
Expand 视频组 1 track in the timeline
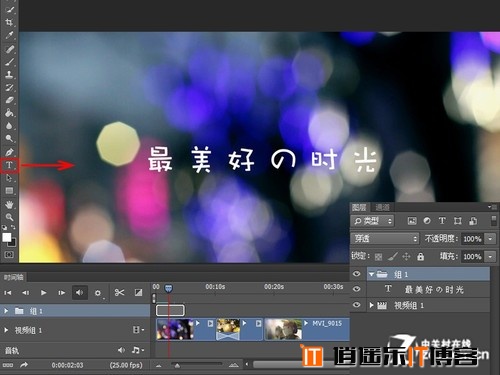(x=6, y=330)
